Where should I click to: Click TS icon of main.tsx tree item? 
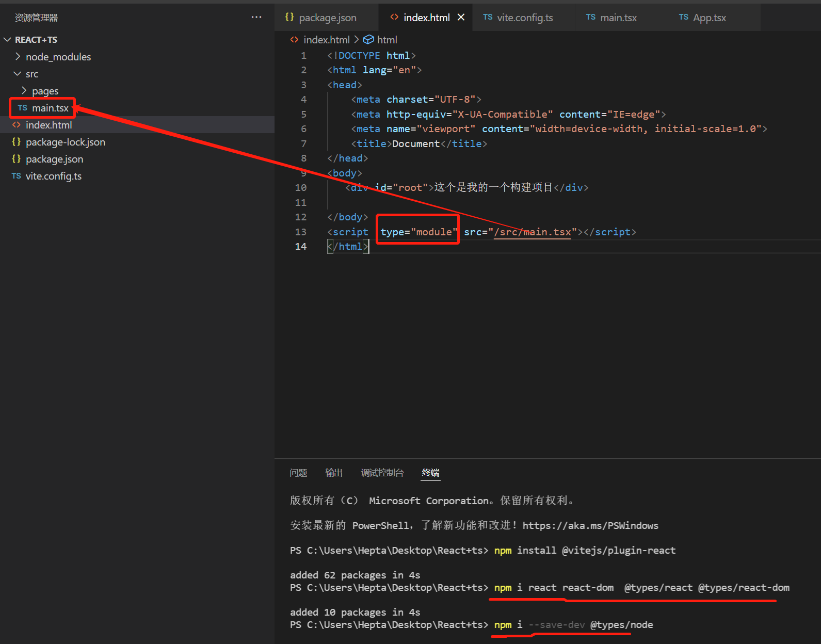pos(22,108)
